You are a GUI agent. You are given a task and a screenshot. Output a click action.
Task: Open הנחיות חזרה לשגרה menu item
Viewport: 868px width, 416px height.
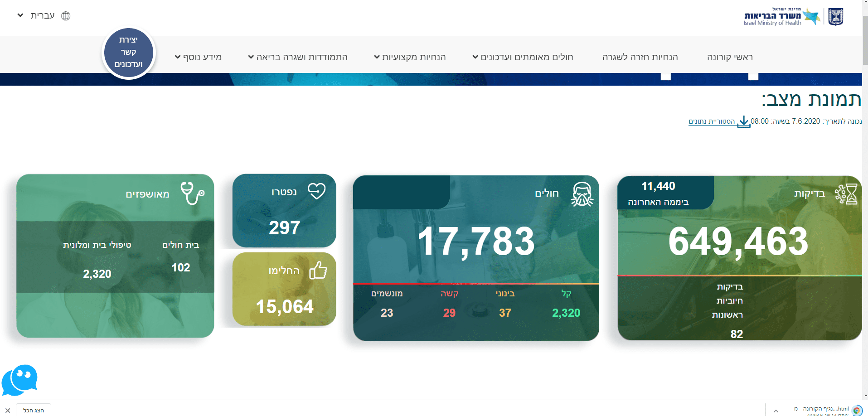pyautogui.click(x=640, y=57)
